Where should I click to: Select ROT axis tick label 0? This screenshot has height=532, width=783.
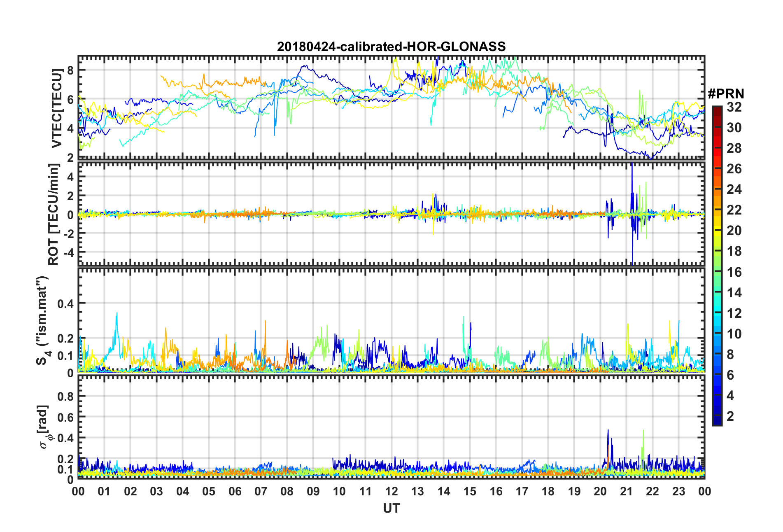tap(70, 215)
